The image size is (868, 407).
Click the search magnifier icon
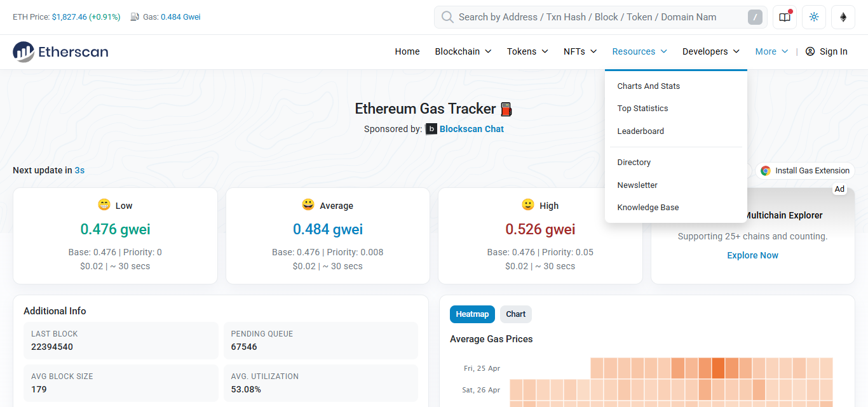point(447,17)
